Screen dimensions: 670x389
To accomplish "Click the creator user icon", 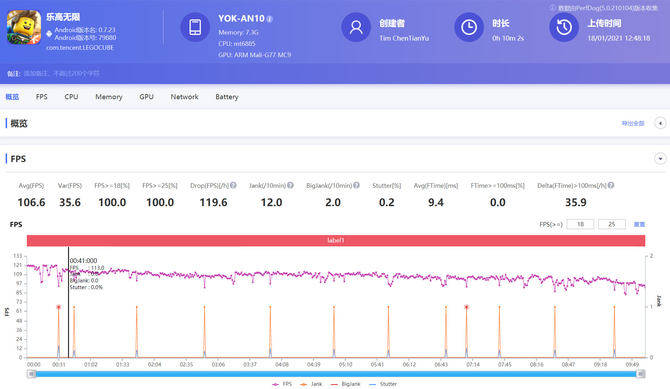I will point(356,27).
